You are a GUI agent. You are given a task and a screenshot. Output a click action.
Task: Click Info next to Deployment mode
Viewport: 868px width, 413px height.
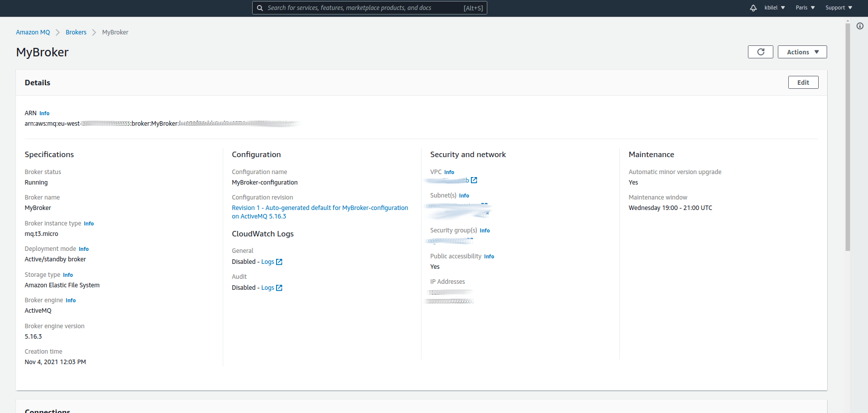[x=84, y=249]
